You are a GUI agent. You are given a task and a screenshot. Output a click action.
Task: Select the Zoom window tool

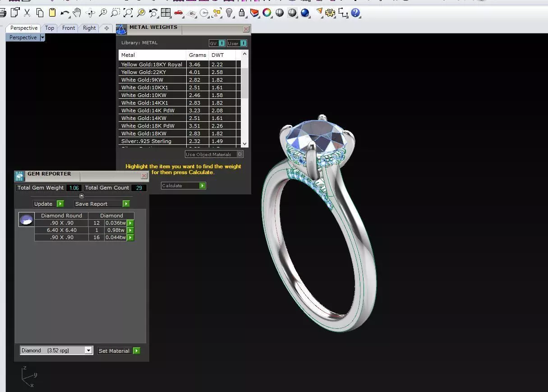pos(115,13)
